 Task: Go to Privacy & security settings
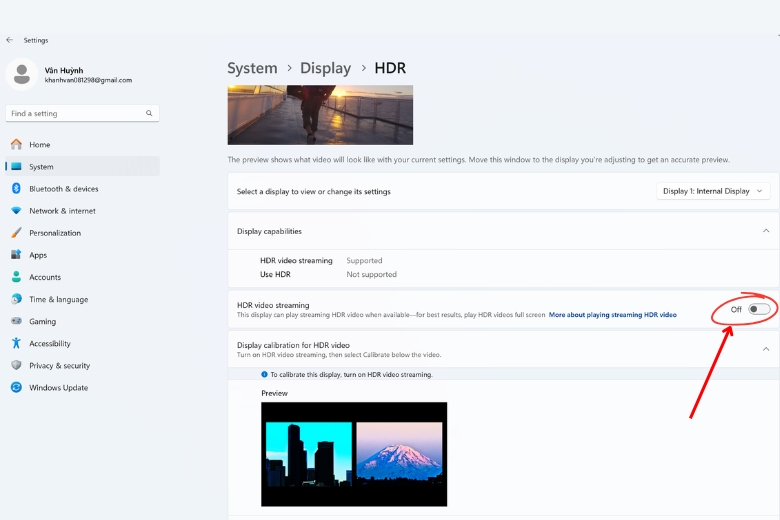click(x=82, y=365)
